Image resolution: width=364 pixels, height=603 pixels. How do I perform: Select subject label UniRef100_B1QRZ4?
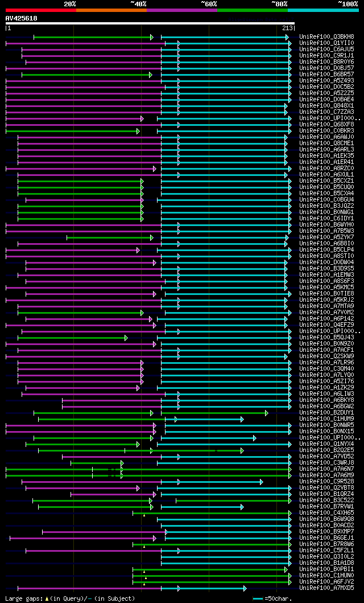327,494
